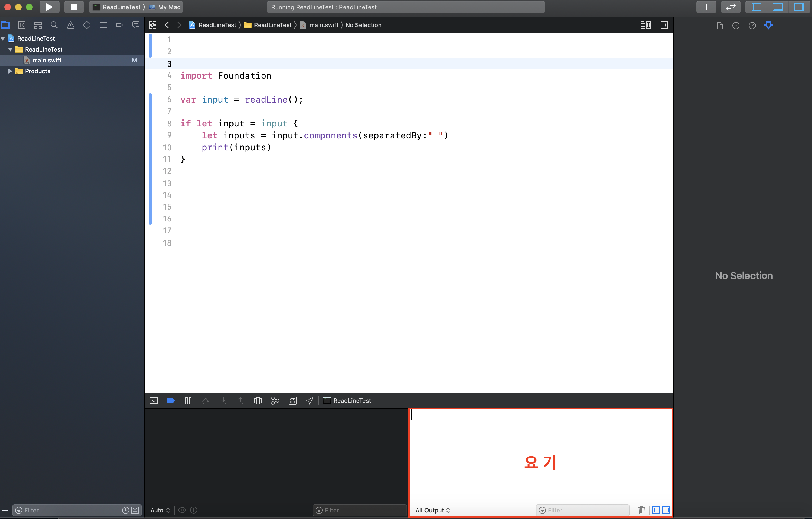Toggle the left navigator panel visibility
812x519 pixels.
click(756, 7)
